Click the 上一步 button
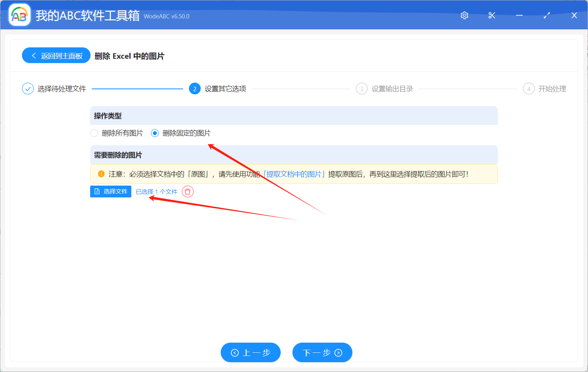Viewport: 588px width, 372px height. coord(250,352)
